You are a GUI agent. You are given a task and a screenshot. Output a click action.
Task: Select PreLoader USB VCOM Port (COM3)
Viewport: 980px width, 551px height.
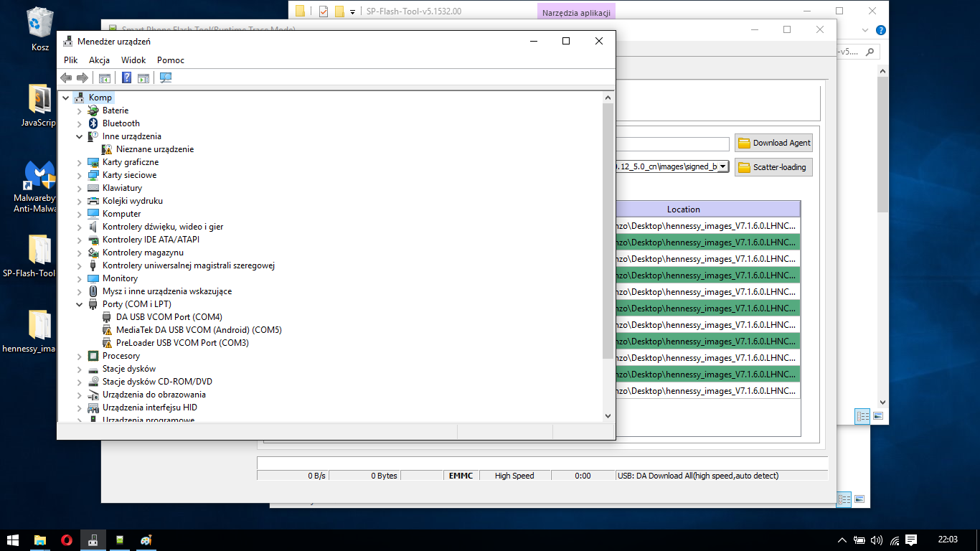[x=182, y=343]
